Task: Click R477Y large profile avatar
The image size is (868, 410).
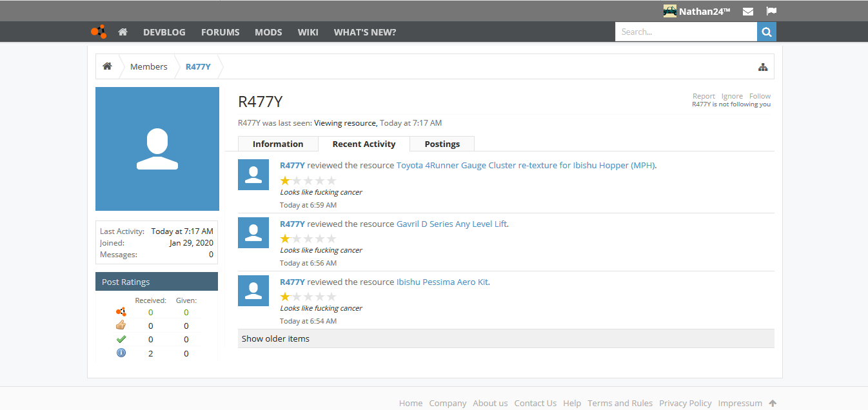Action: [157, 149]
